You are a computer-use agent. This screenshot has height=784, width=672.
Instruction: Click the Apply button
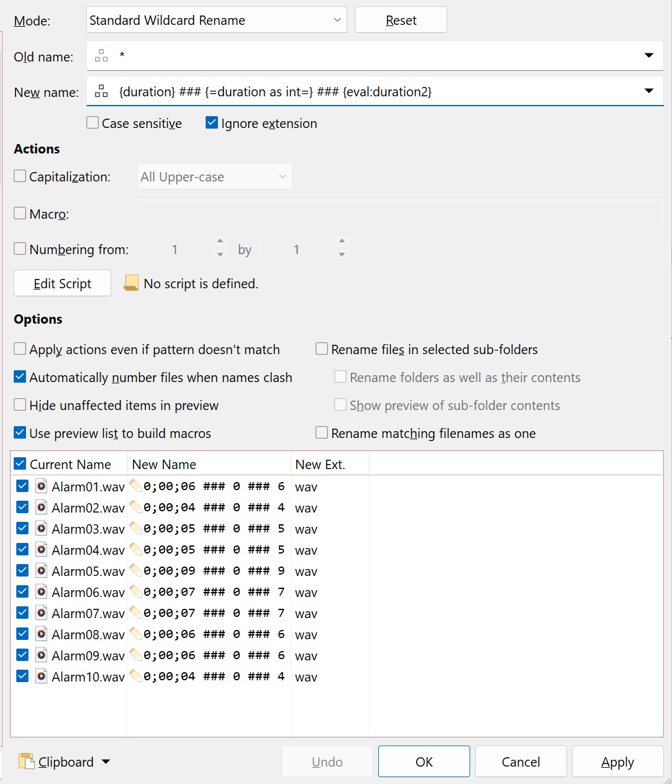point(617,762)
